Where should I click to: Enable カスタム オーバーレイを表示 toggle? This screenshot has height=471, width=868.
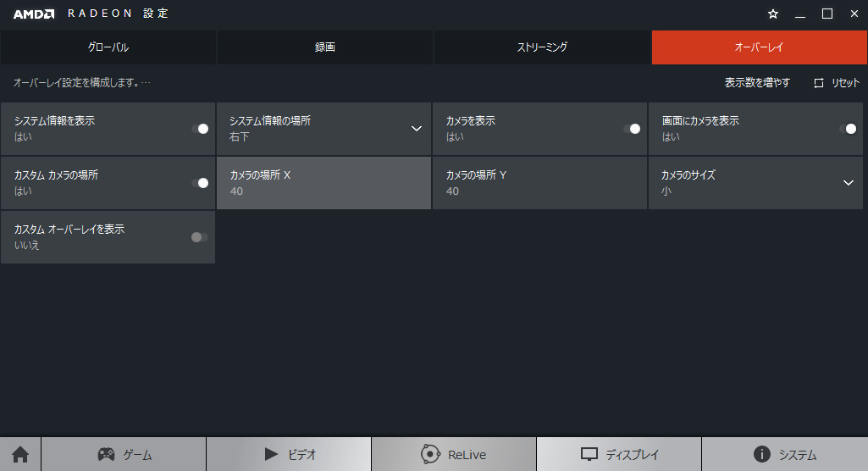(200, 237)
